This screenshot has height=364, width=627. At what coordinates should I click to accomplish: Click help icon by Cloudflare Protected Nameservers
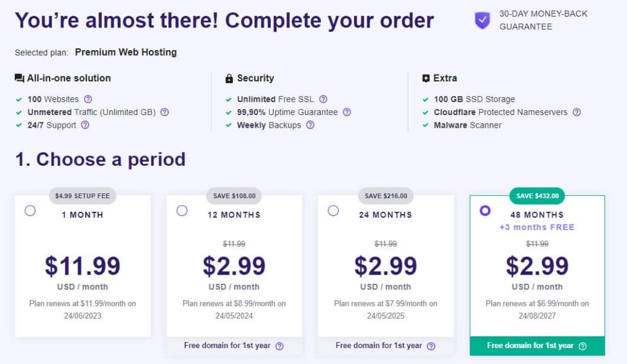[x=577, y=113]
